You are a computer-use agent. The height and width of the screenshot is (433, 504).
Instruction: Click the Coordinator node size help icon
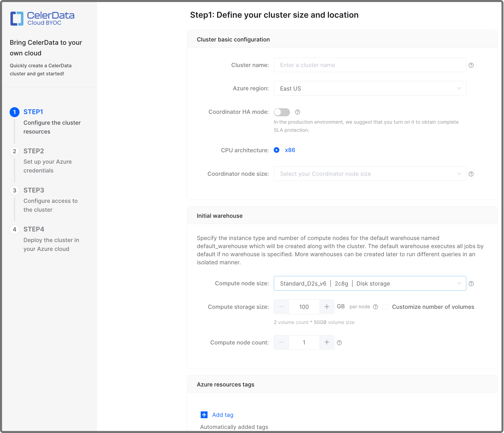pos(471,174)
